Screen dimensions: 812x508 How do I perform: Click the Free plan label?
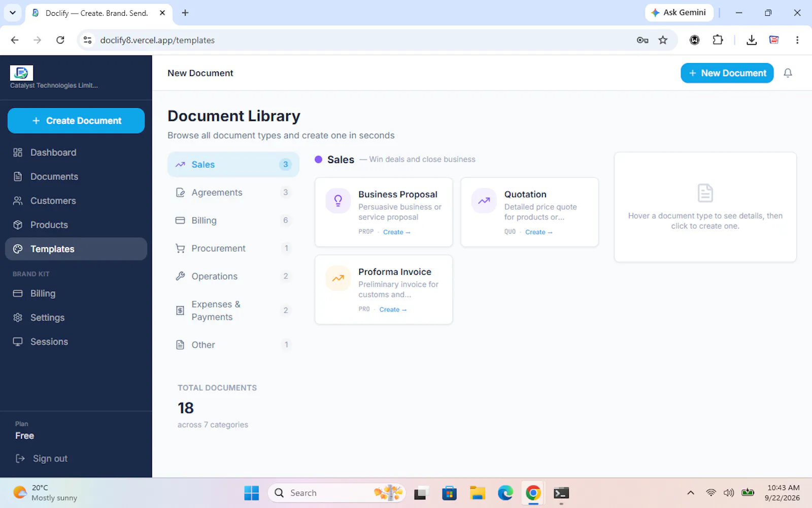point(24,436)
